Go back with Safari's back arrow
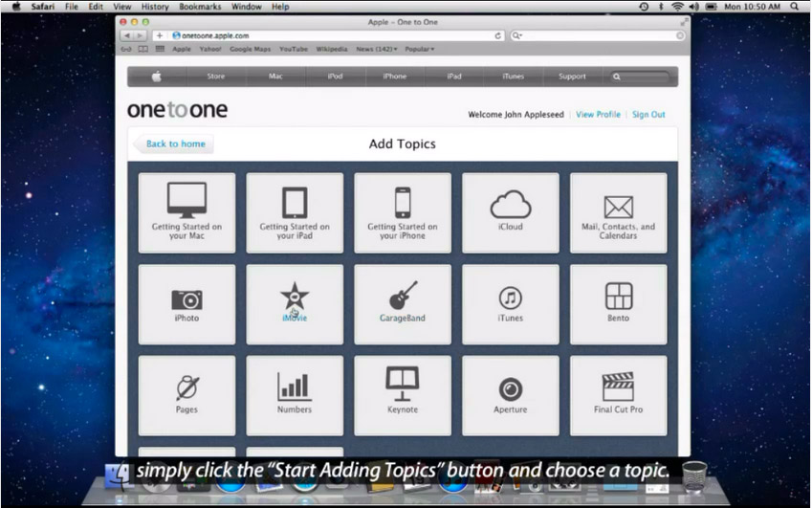This screenshot has height=508, width=812. tap(127, 35)
